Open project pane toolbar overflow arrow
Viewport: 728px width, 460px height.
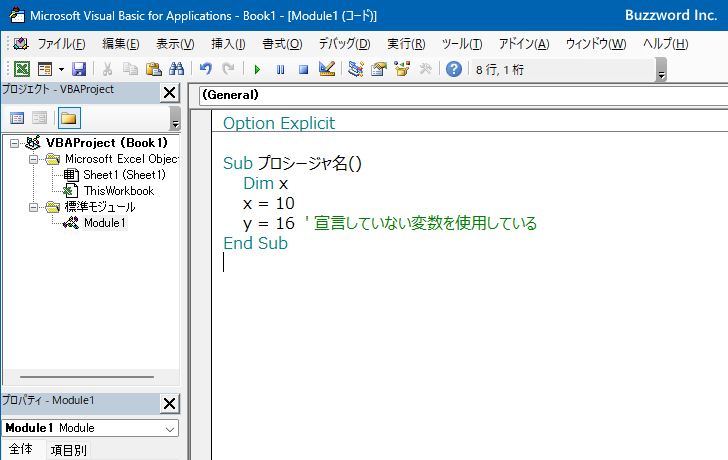[175, 118]
